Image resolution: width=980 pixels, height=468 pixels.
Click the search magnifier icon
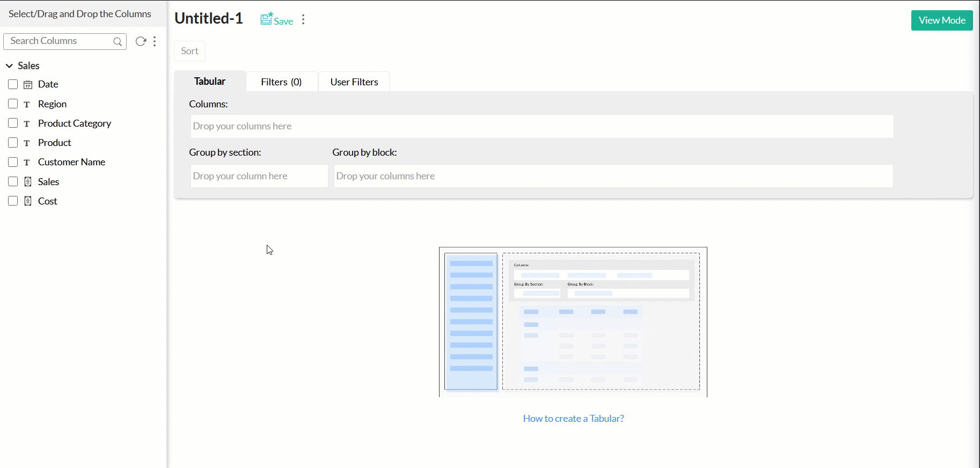[x=118, y=42]
